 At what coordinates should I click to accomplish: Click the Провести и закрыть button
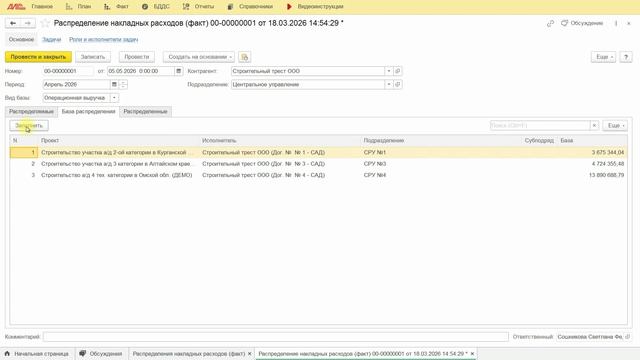38,57
